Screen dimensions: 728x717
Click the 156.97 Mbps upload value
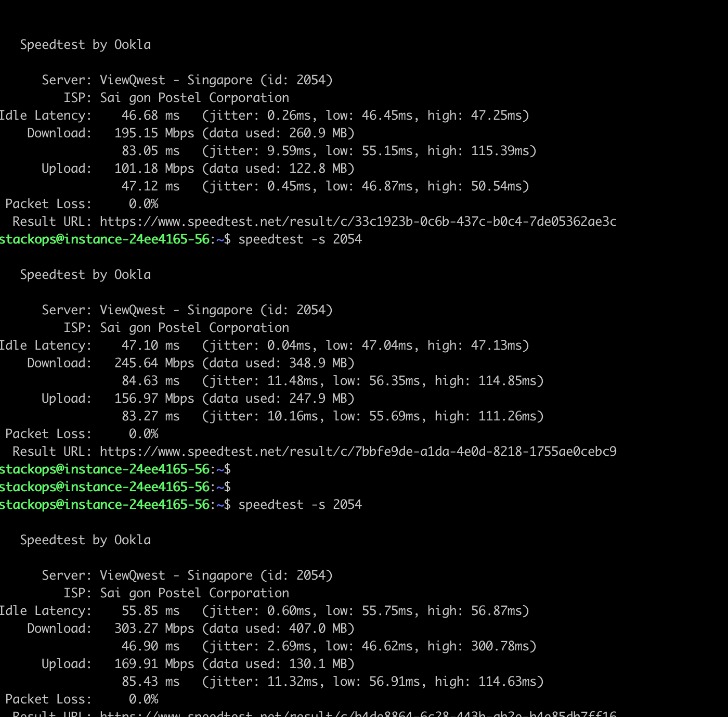(154, 399)
